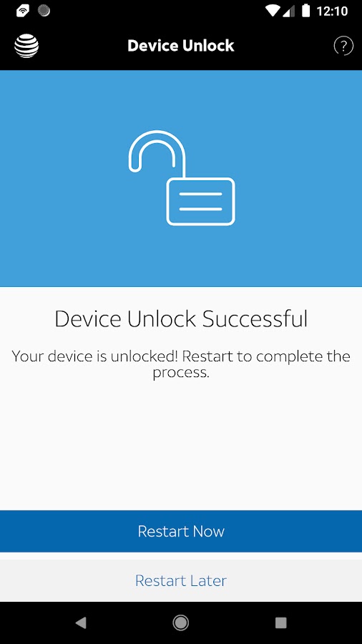Tap Restart Now button

[181, 531]
